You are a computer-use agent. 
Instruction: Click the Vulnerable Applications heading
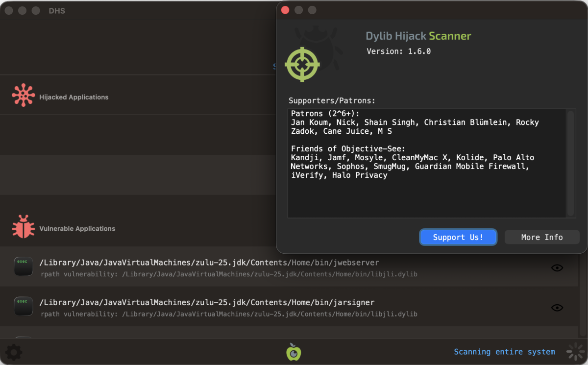77,228
